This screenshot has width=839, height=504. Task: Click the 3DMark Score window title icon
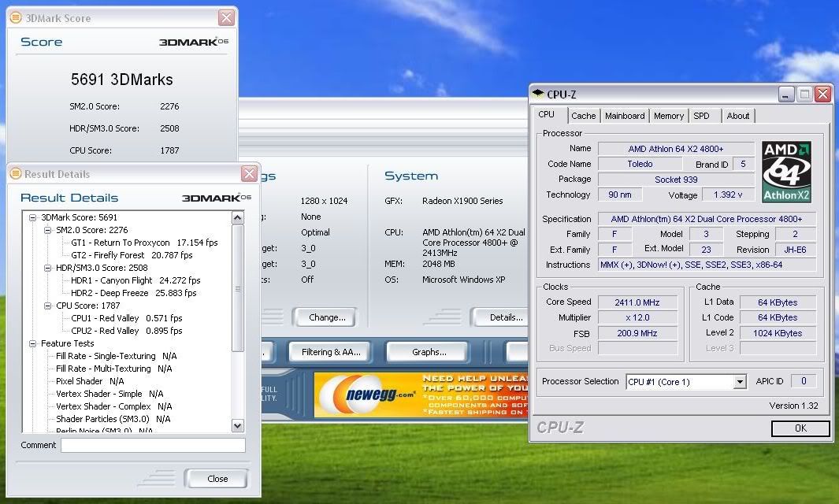pyautogui.click(x=16, y=17)
